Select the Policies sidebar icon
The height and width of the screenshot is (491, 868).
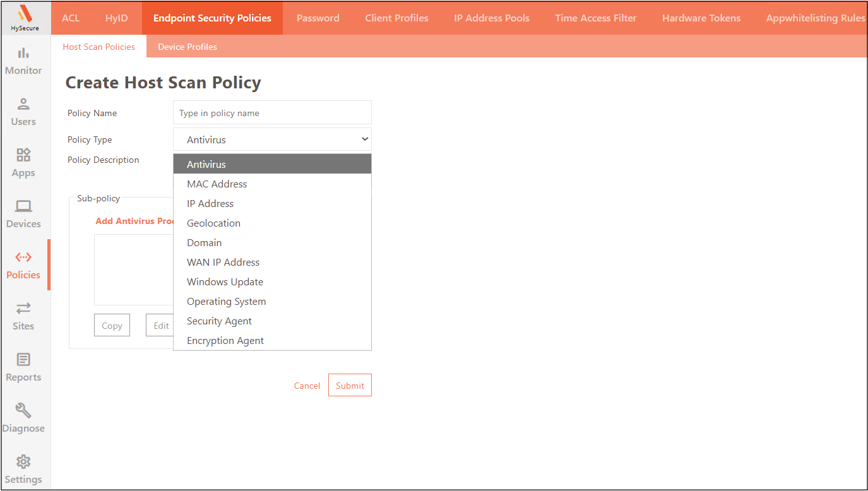pos(23,264)
